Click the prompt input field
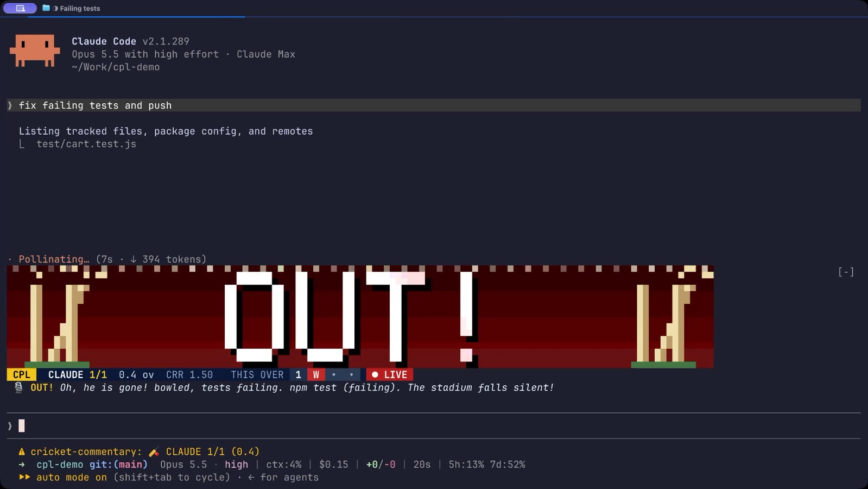The height and width of the screenshot is (489, 868). 434,426
